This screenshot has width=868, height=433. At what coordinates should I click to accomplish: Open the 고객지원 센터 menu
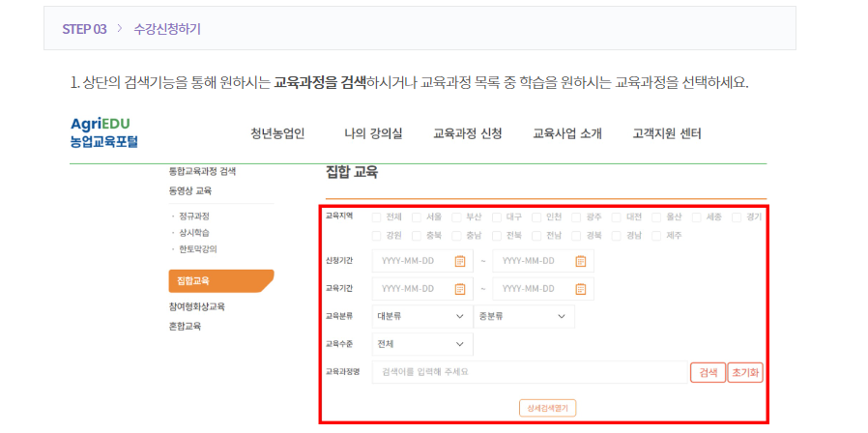667,133
